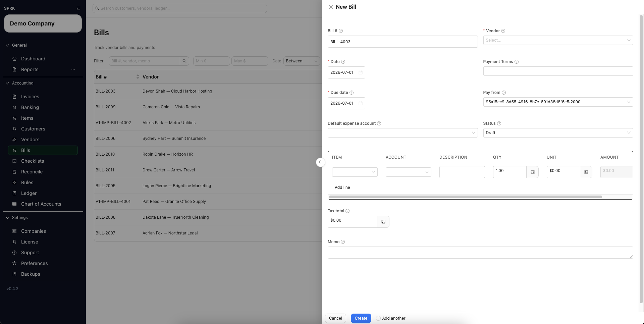Open the Vendor select dropdown
This screenshot has height=324, width=644.
click(x=558, y=40)
